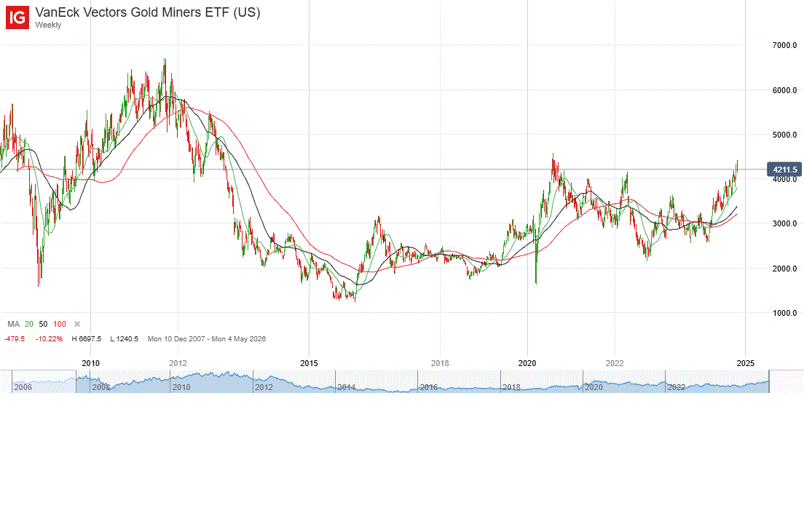Viewport: 804px width, 532px height.
Task: Click the 5000.0 price axis label
Action: [x=784, y=135]
